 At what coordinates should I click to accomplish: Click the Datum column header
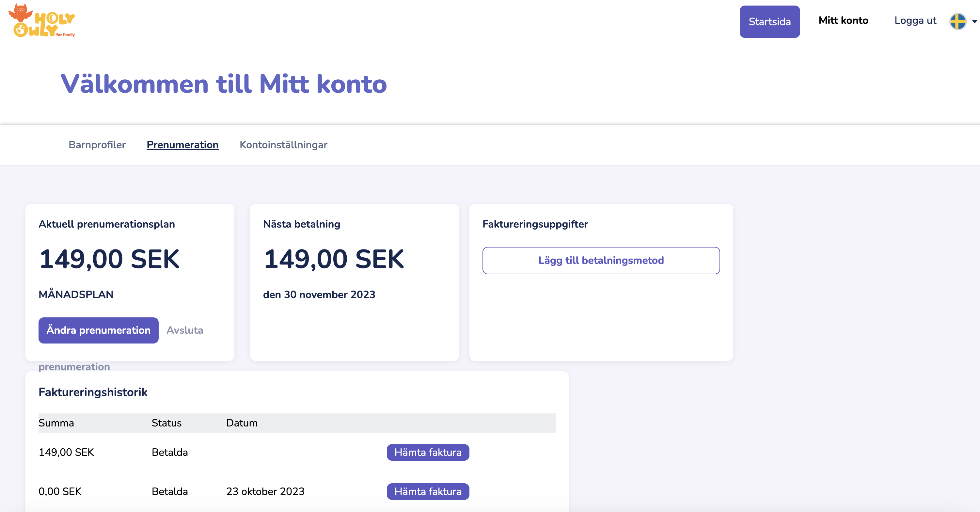(x=242, y=423)
